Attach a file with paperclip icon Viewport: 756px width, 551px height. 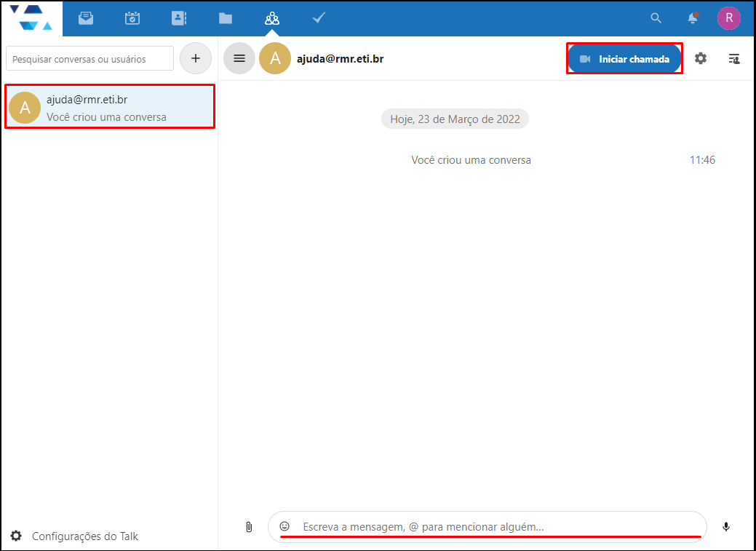tap(249, 527)
